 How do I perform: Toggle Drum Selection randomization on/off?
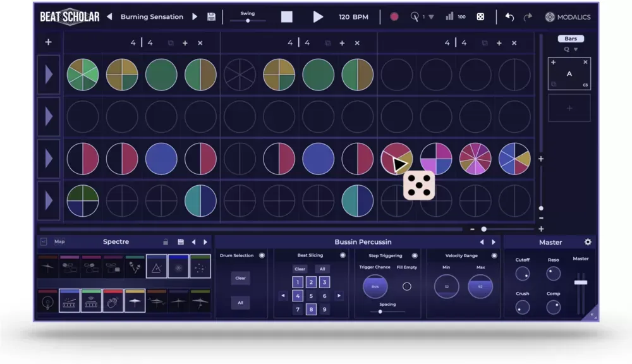coord(262,255)
